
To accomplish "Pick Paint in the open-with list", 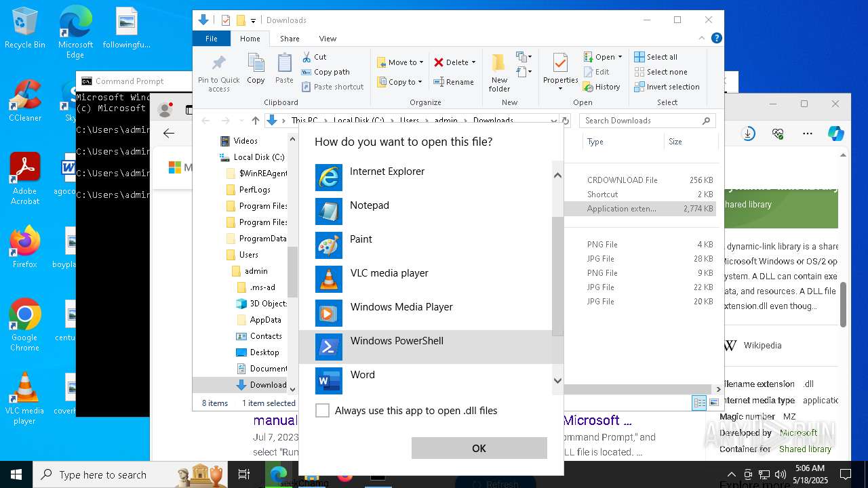I will click(x=425, y=245).
